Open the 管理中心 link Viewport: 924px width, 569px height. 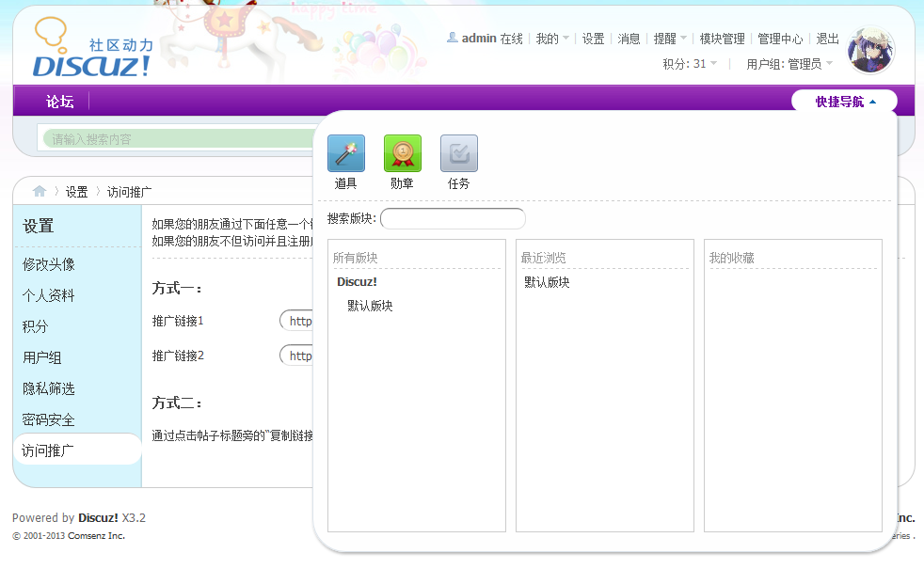click(x=780, y=39)
